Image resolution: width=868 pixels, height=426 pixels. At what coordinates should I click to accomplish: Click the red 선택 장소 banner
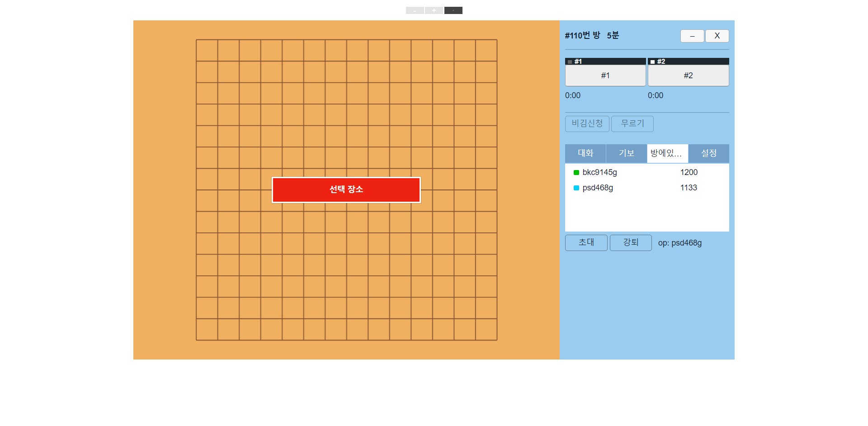pos(346,189)
